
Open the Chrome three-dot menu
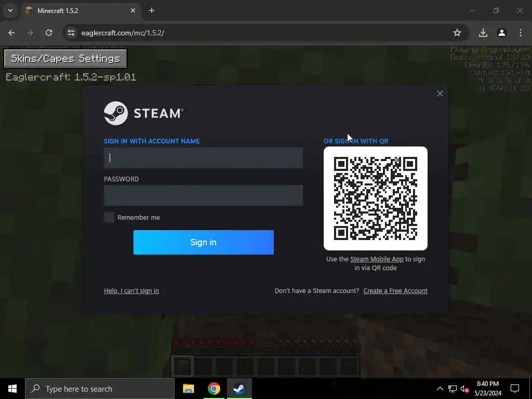click(521, 33)
